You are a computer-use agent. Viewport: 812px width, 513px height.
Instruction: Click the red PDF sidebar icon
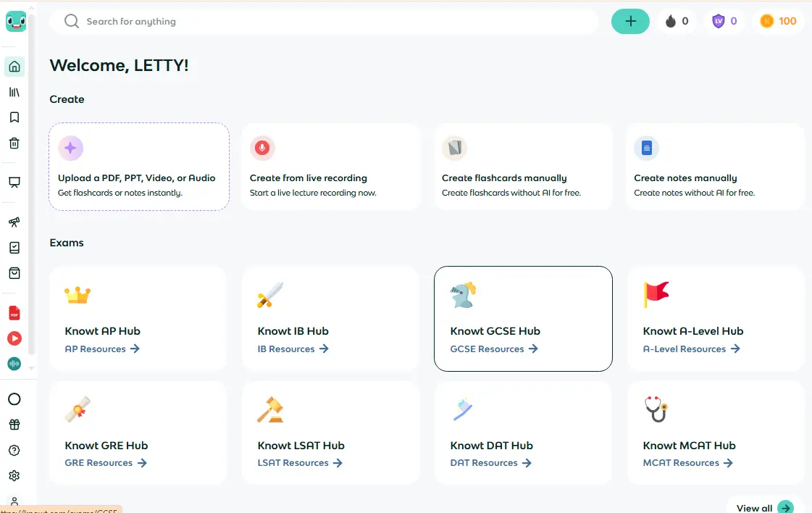point(14,313)
